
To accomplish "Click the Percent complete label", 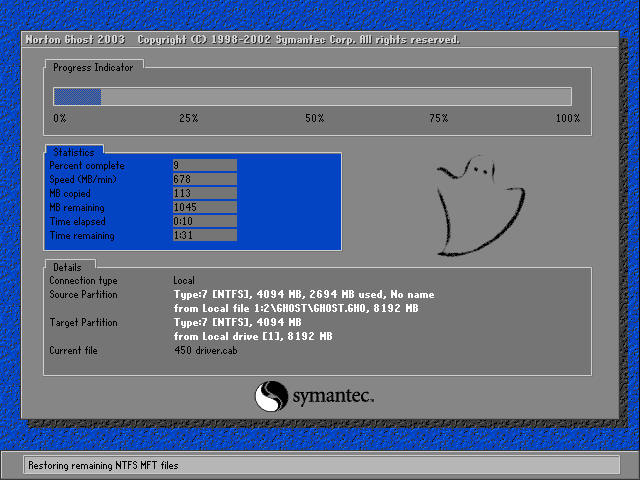I will coord(87,166).
